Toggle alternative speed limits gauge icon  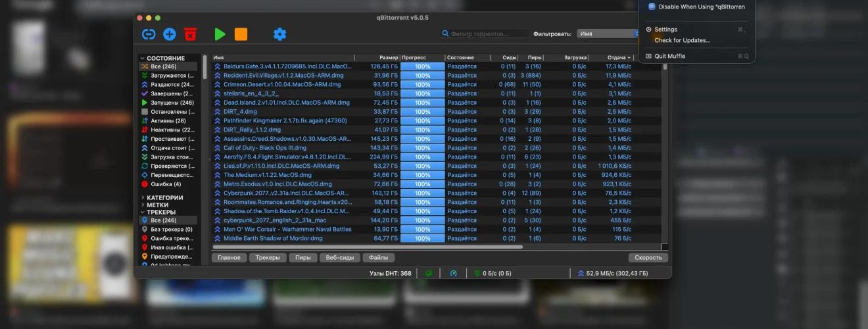click(453, 273)
